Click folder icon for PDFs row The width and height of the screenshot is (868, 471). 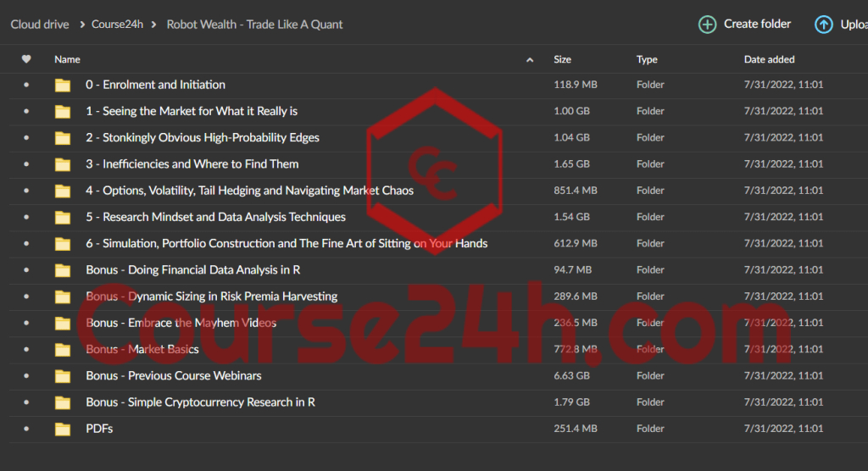[63, 429]
